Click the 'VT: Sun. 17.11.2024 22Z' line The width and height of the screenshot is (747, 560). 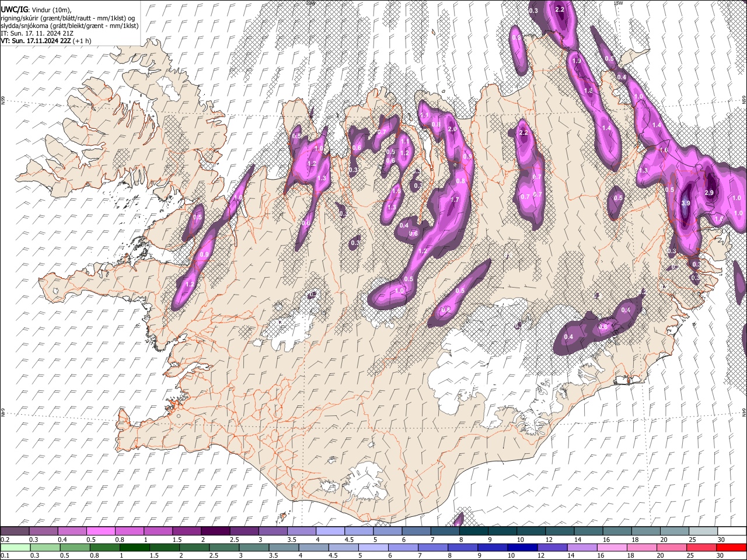coord(36,41)
